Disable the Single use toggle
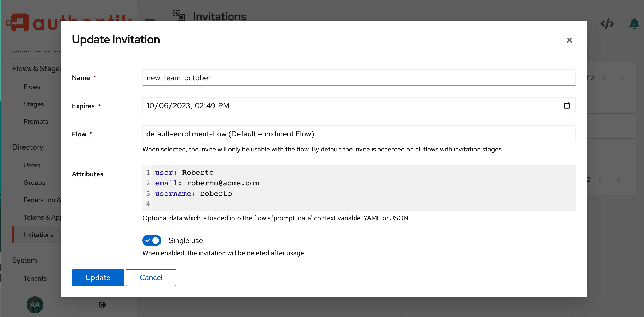This screenshot has height=317, width=644. pos(152,240)
